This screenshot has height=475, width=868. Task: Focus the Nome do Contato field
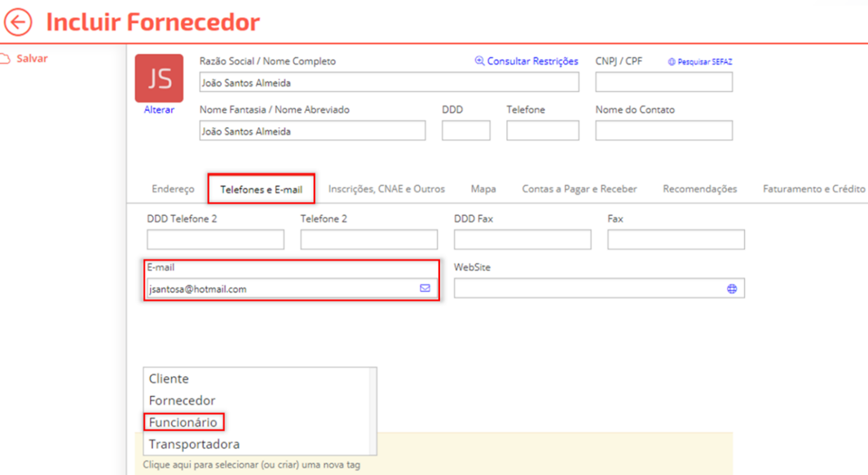[x=663, y=130]
